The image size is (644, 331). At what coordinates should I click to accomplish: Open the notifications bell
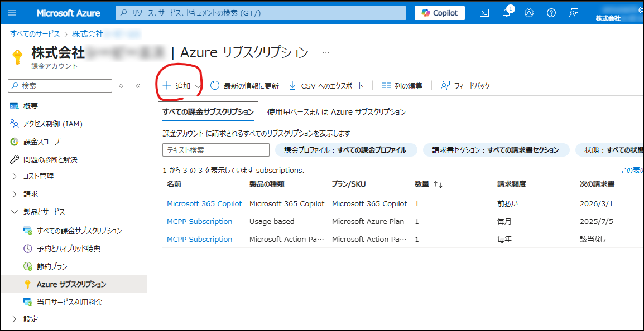tap(507, 13)
